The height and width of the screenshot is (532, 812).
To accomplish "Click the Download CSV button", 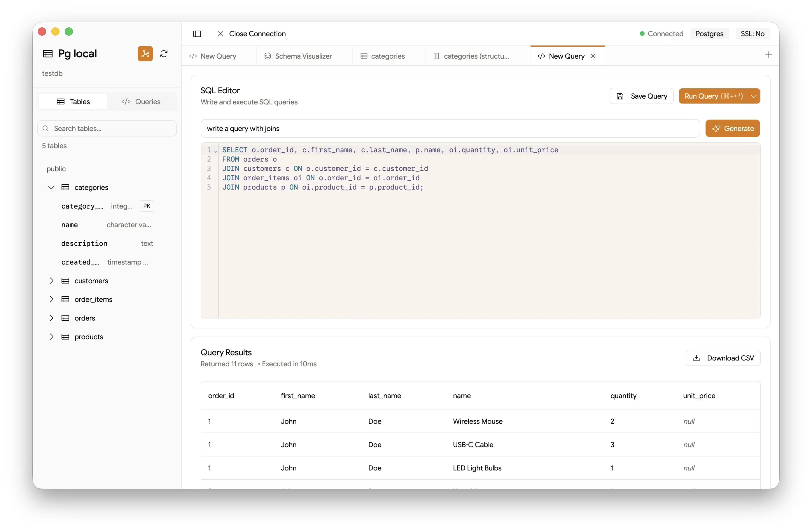I will pos(723,358).
